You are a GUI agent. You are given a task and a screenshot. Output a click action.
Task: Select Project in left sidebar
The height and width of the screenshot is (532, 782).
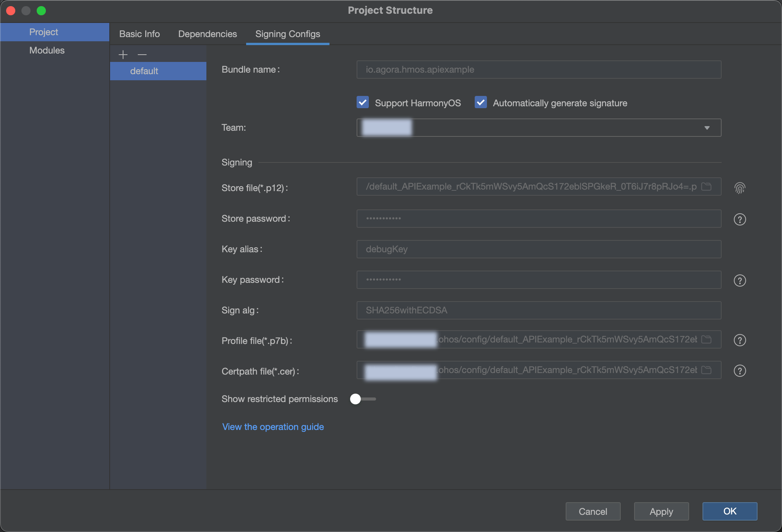click(55, 32)
